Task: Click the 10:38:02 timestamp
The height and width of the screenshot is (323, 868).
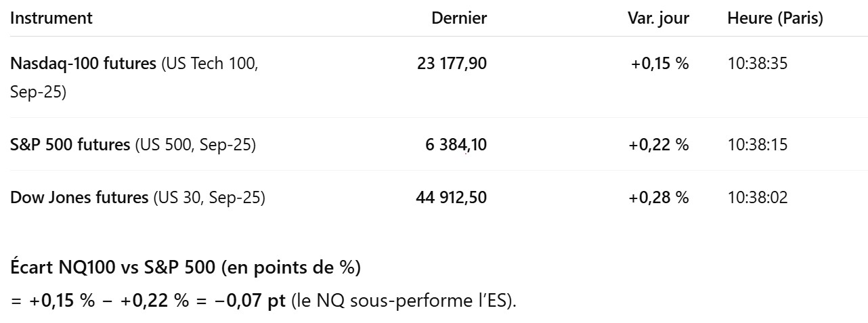Action: click(x=758, y=198)
